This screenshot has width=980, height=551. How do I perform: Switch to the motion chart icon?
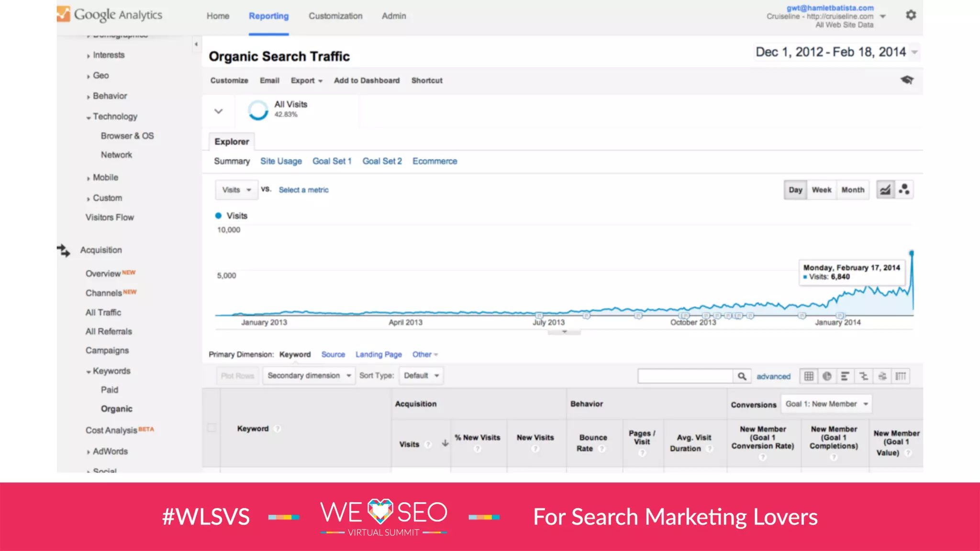(x=904, y=190)
